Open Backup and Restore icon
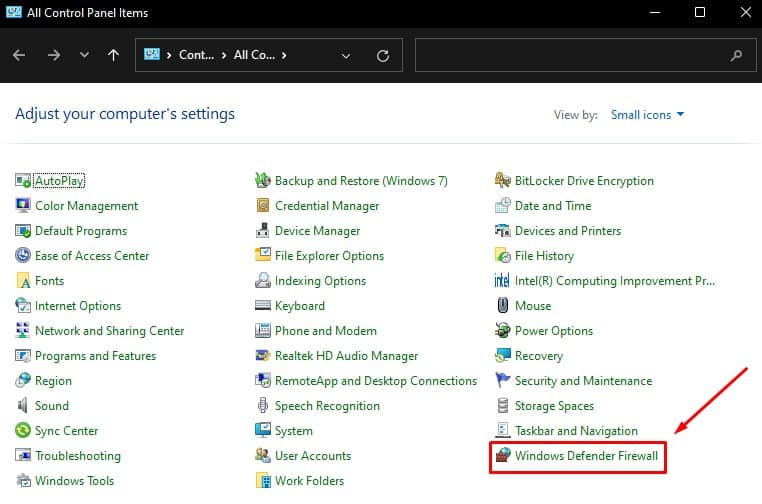The image size is (762, 504). 263,181
